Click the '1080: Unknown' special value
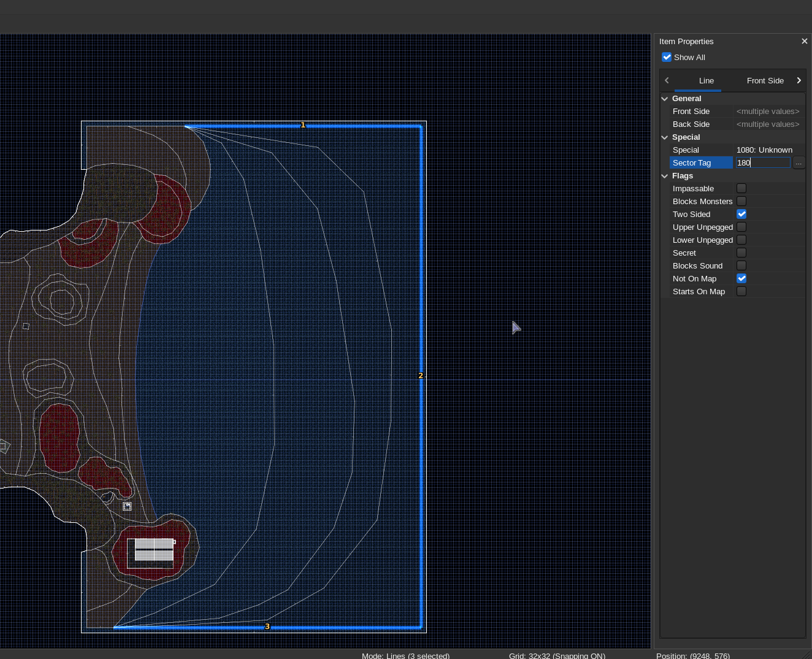This screenshot has width=812, height=659. tap(764, 150)
